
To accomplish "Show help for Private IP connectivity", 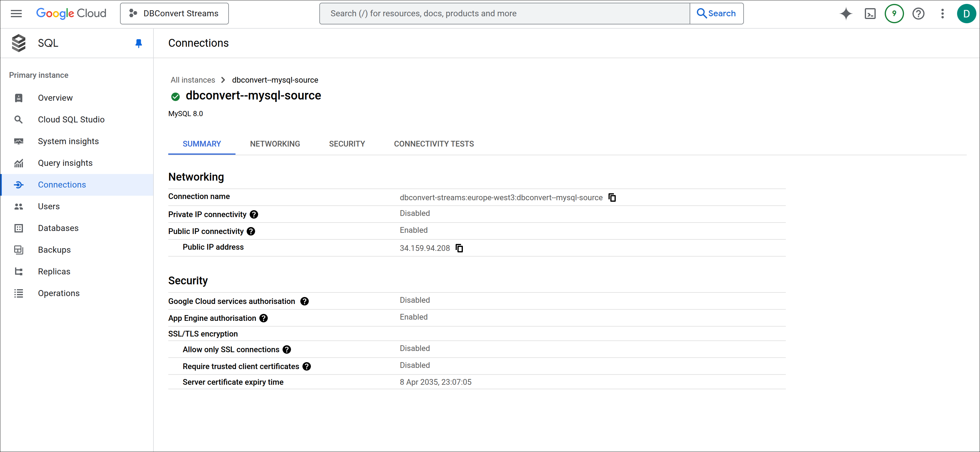I will pos(254,215).
